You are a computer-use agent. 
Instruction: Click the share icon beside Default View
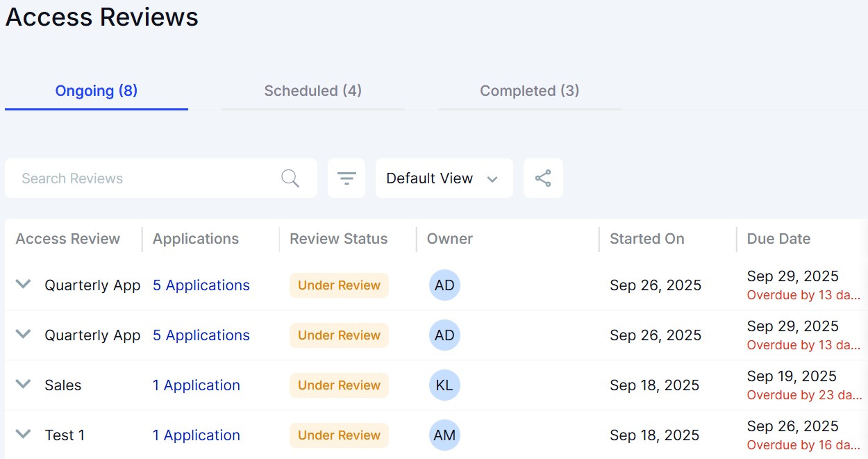[543, 178]
